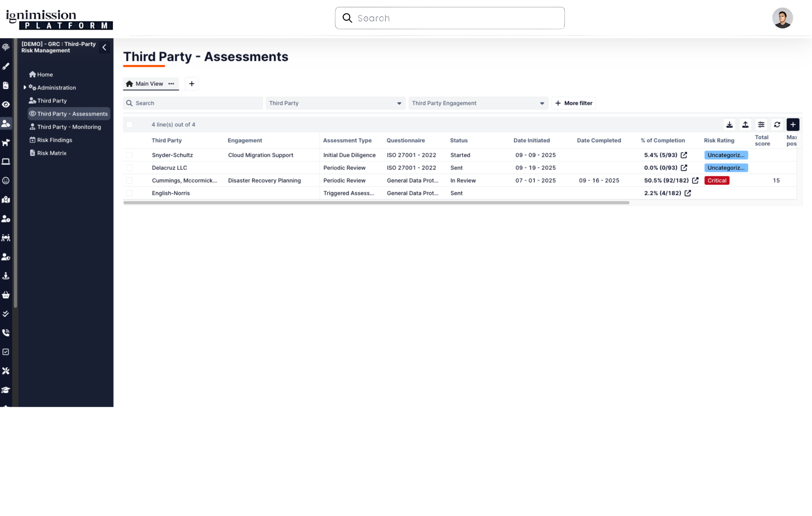812x516 pixels.
Task: Check the Delacruz LLC row checkbox
Action: (x=129, y=168)
